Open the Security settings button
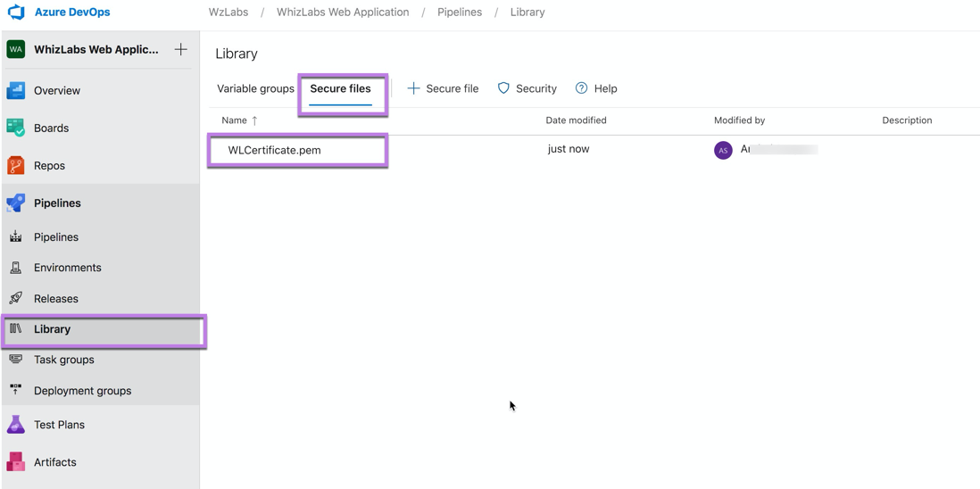This screenshot has width=980, height=489. 527,88
